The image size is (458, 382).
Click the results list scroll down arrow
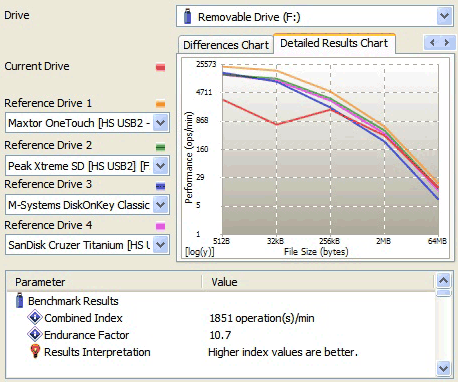[x=443, y=368]
